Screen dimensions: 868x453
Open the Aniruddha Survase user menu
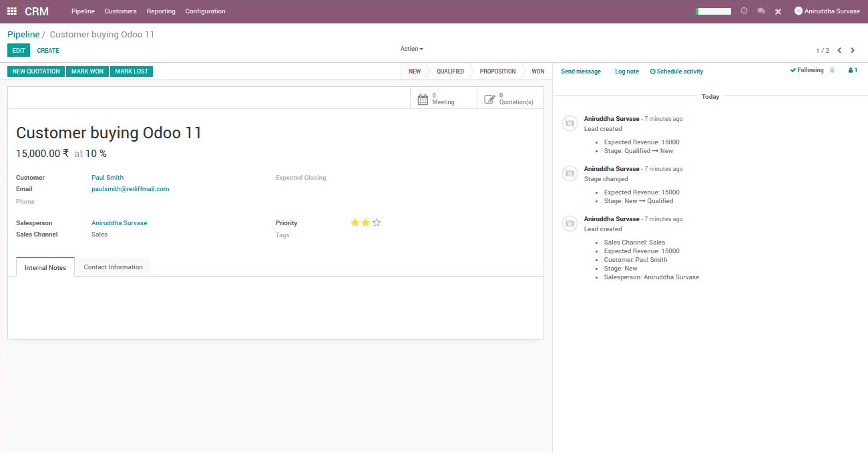tap(827, 11)
